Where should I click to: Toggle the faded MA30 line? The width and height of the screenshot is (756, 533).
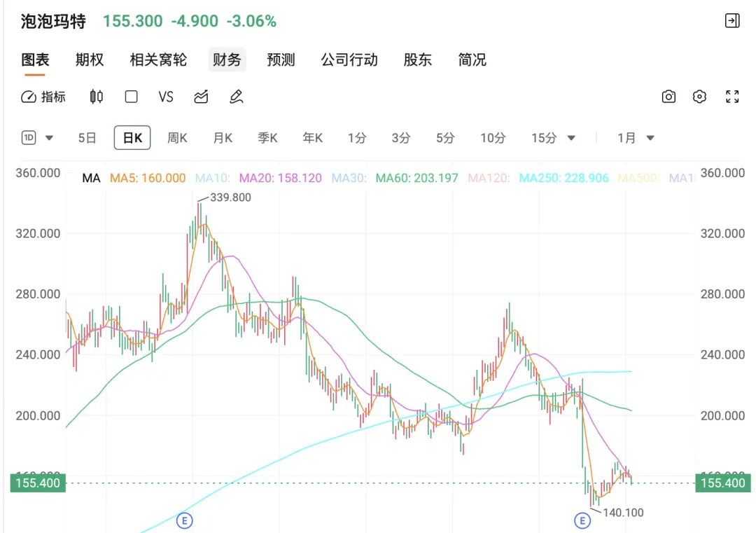coord(349,178)
